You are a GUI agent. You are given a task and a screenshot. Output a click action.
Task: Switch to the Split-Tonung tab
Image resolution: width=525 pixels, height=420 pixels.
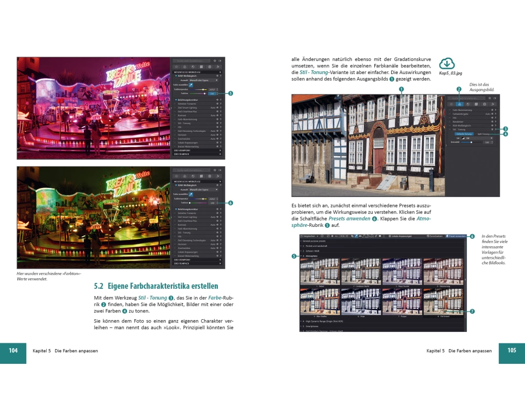coord(483,134)
